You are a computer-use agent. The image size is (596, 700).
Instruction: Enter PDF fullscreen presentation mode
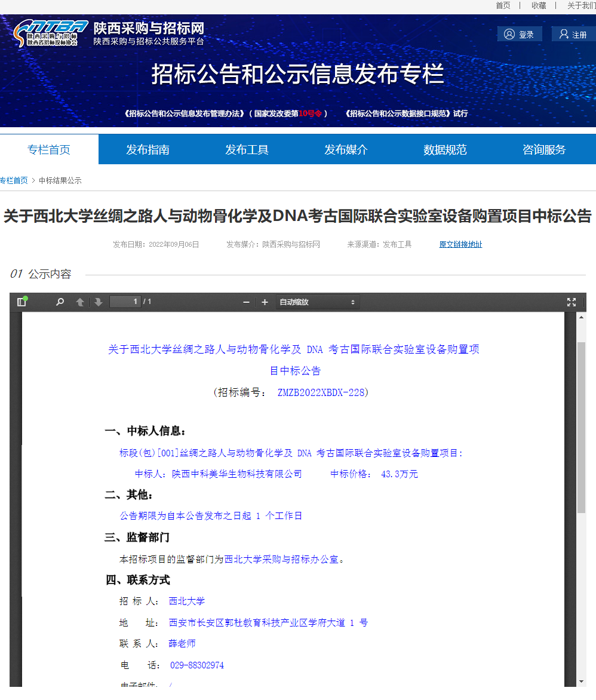tap(572, 302)
